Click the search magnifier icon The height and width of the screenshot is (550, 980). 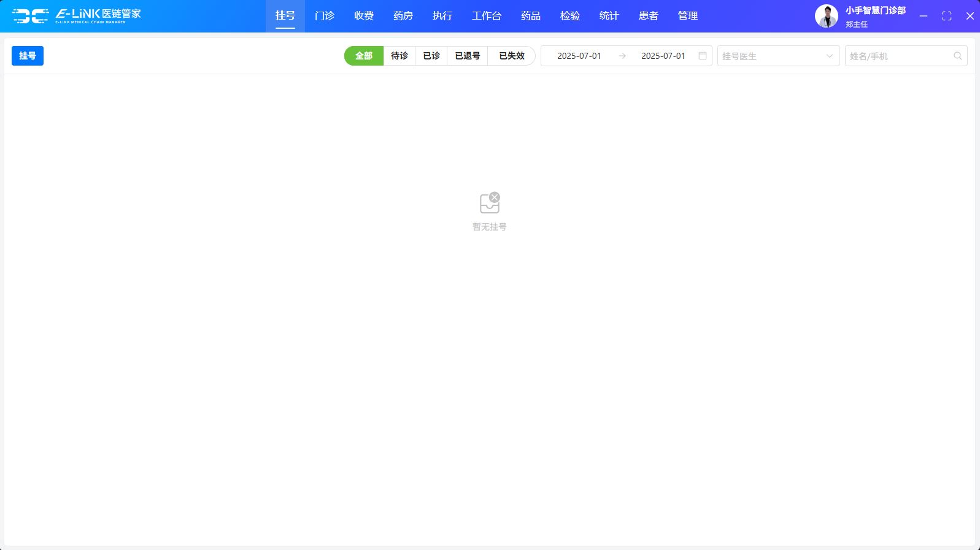tap(957, 56)
